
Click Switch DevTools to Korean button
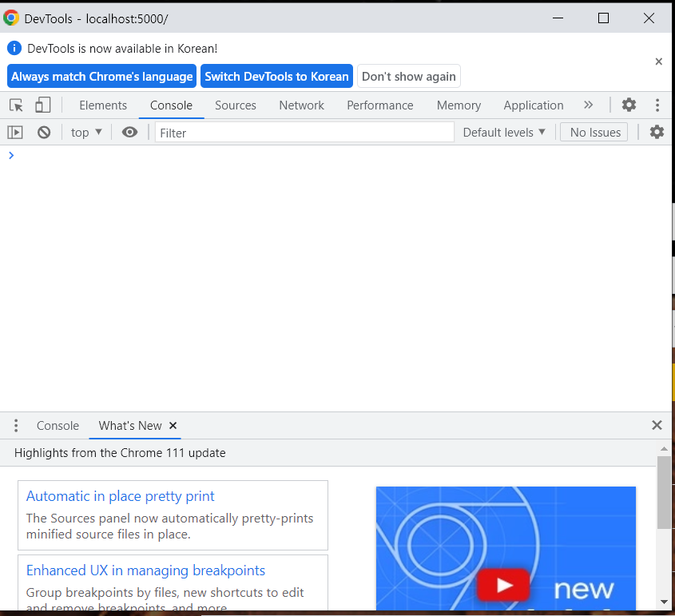coord(276,76)
